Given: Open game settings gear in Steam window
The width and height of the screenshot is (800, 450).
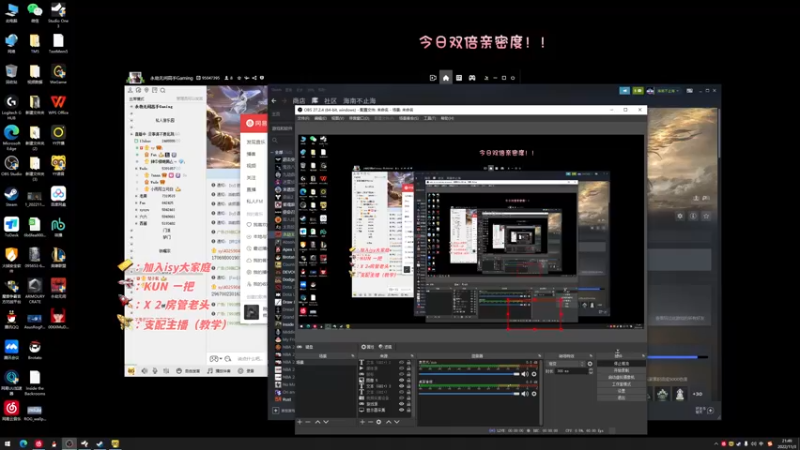Looking at the screenshot, I should (x=680, y=216).
